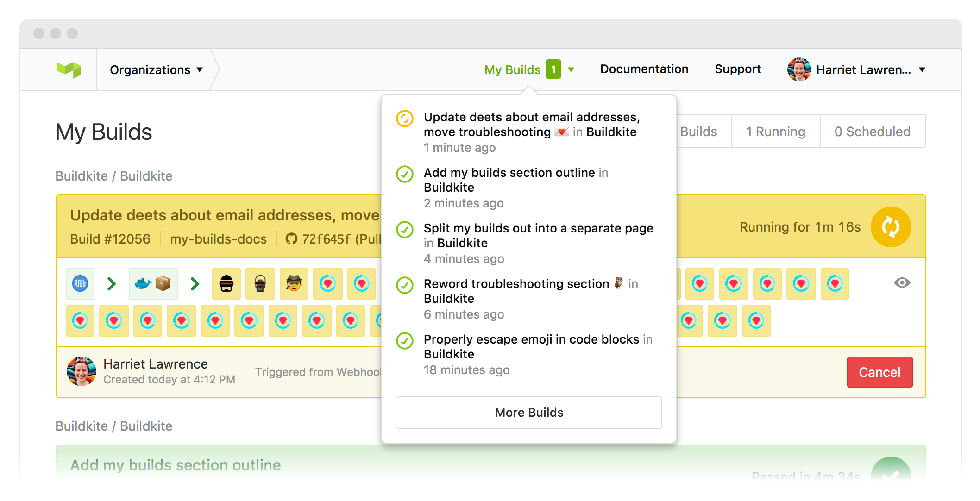The width and height of the screenshot is (980, 501).
Task: Toggle the eye icon to show steps
Action: point(901,283)
